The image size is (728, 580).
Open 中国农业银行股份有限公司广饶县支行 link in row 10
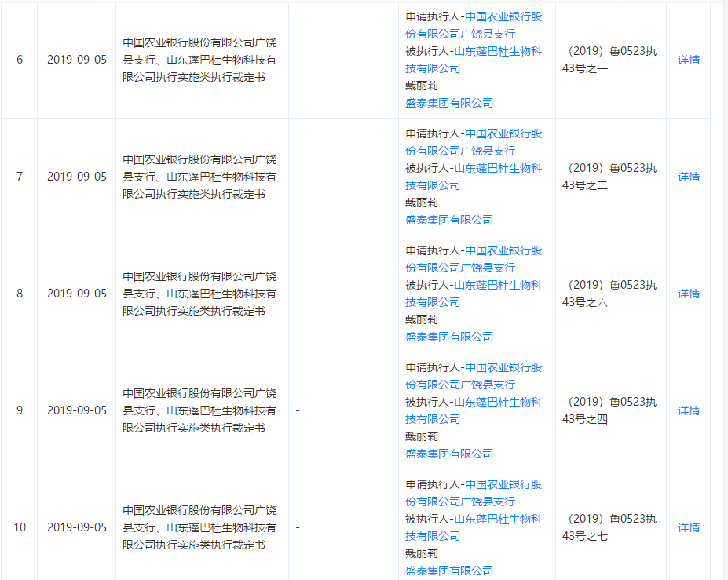click(474, 493)
